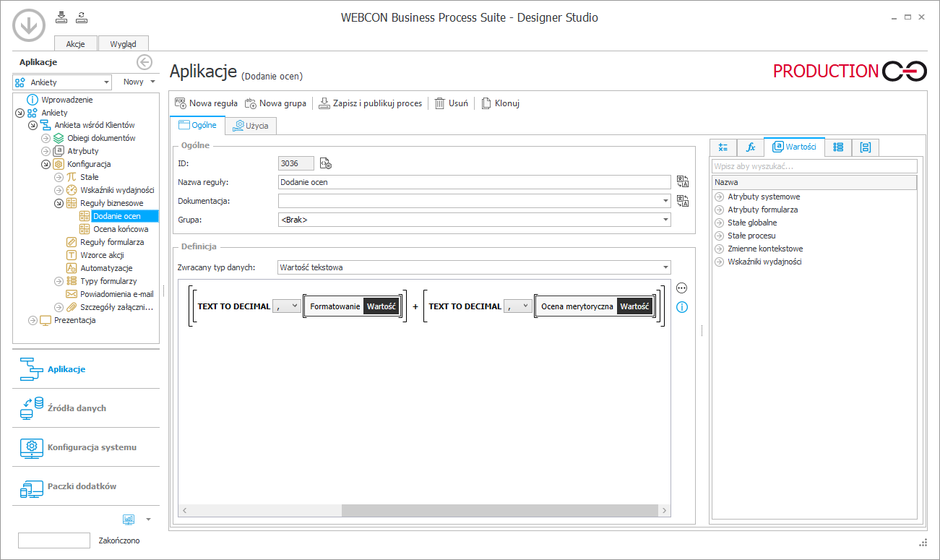Select Ankieta wśród Klientów tree node
This screenshot has width=940, height=560.
pyautogui.click(x=95, y=125)
